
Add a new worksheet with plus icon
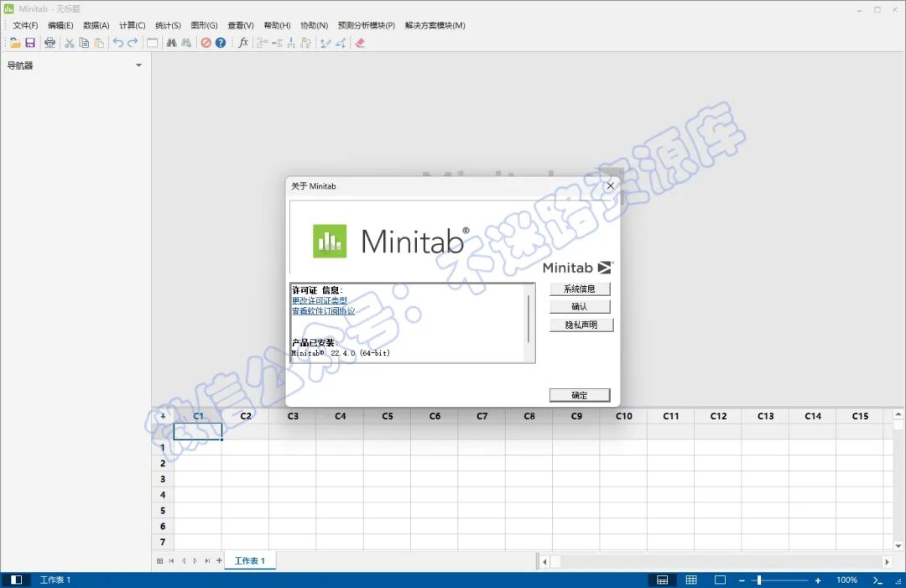[219, 560]
